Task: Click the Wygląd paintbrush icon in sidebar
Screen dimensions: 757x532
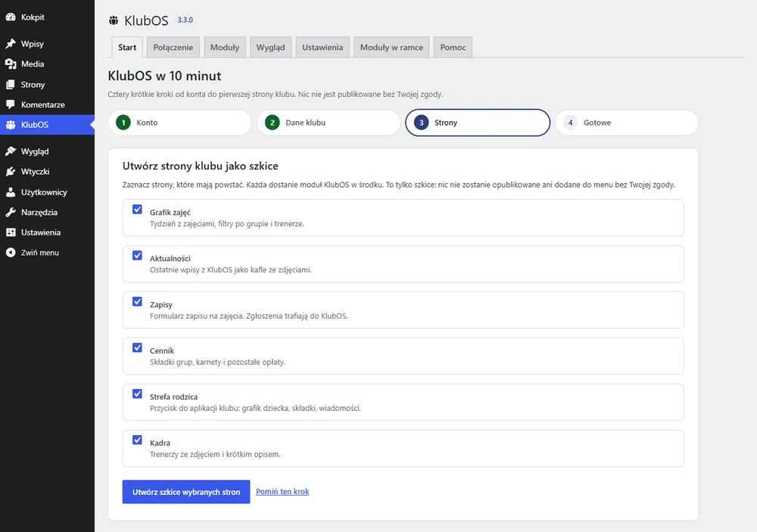Action: (11, 151)
